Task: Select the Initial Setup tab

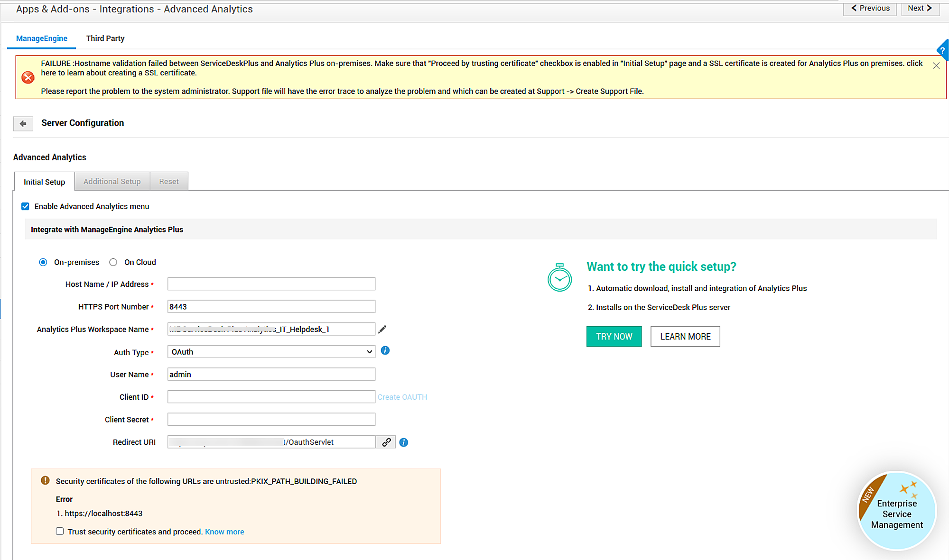Action: [x=45, y=182]
